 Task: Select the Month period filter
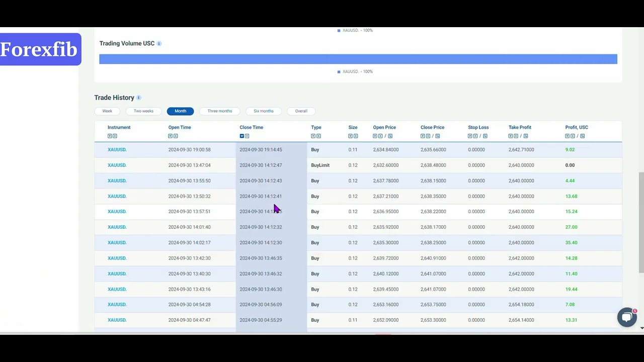[x=180, y=111]
